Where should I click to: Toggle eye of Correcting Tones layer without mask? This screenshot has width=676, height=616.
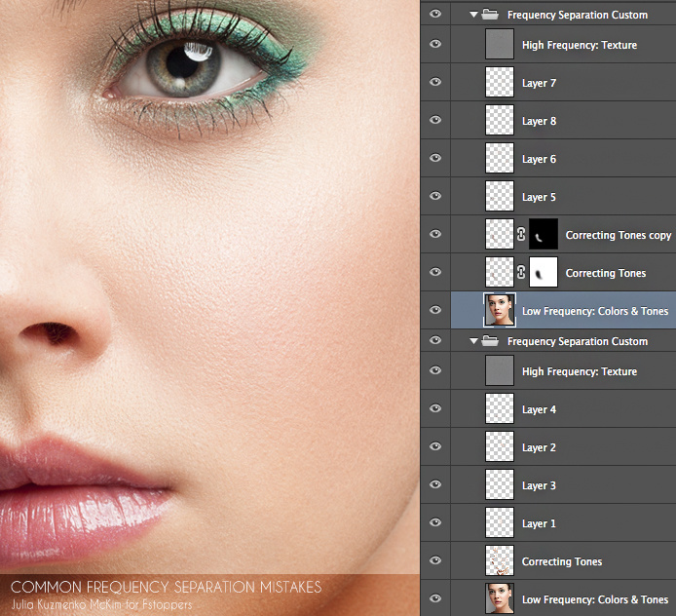[x=435, y=559]
